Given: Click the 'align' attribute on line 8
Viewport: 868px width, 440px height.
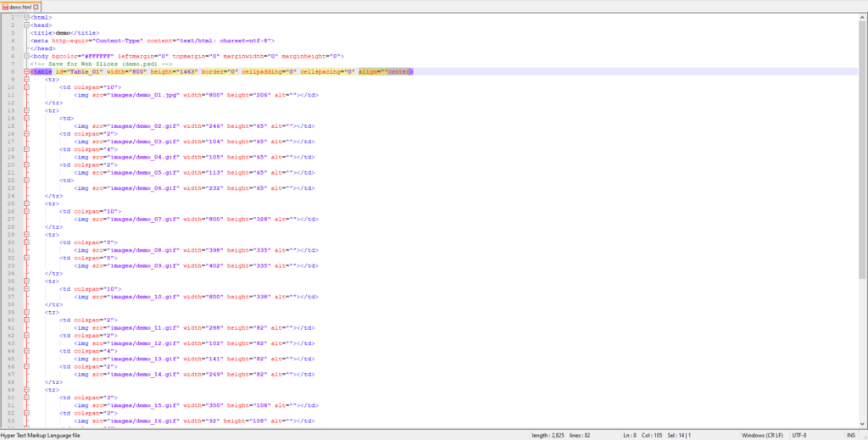Looking at the screenshot, I should coord(369,72).
